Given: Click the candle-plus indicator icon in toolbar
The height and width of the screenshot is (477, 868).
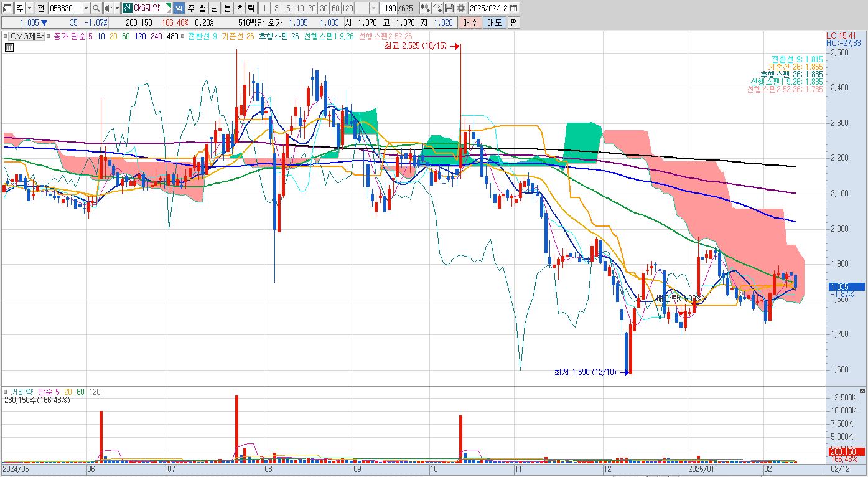Looking at the screenshot, I should pyautogui.click(x=426, y=8).
